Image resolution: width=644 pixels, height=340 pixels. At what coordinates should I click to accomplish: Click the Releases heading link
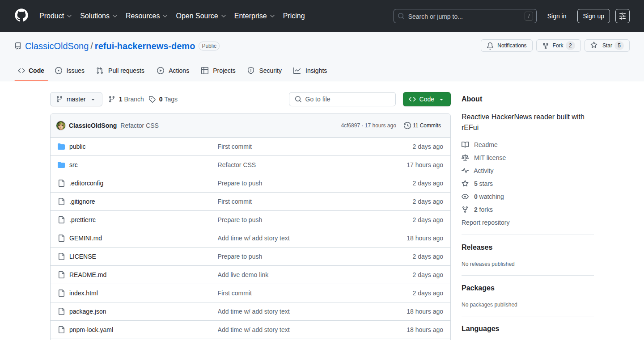click(477, 247)
